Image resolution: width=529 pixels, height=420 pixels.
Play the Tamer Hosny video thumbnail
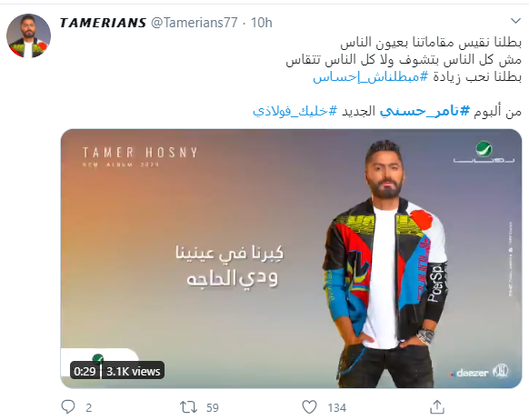click(291, 258)
